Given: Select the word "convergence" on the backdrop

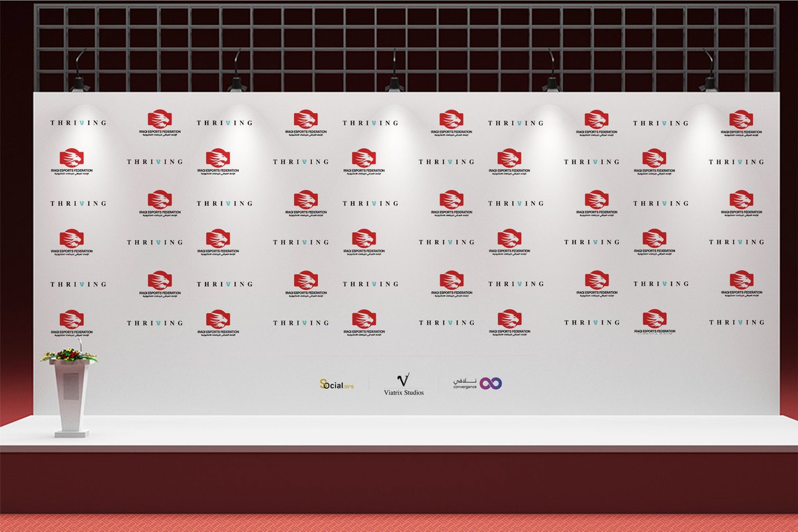Looking at the screenshot, I should coord(465,387).
